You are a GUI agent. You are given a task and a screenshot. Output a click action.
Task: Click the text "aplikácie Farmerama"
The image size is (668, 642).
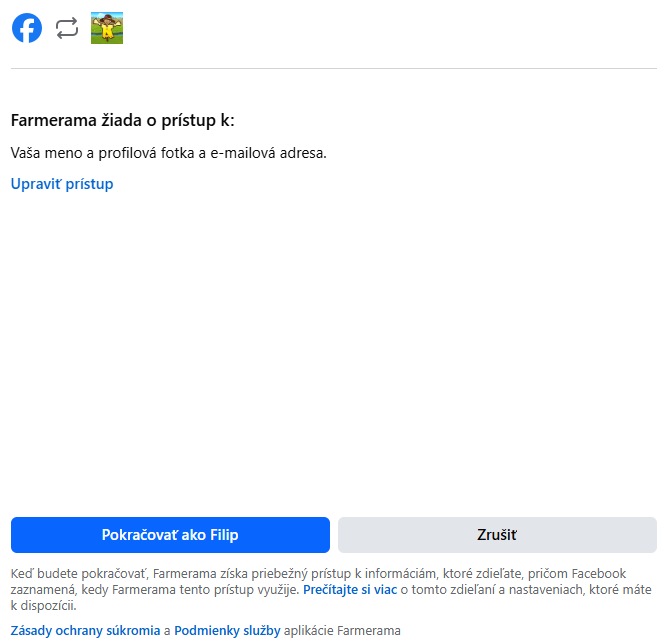[x=343, y=630]
